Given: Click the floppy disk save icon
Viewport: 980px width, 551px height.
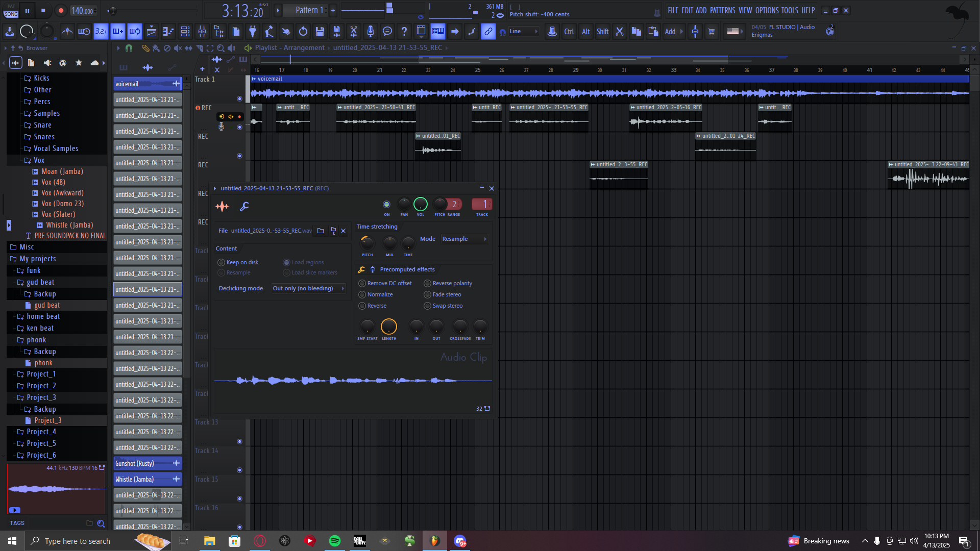Looking at the screenshot, I should pos(320,32).
